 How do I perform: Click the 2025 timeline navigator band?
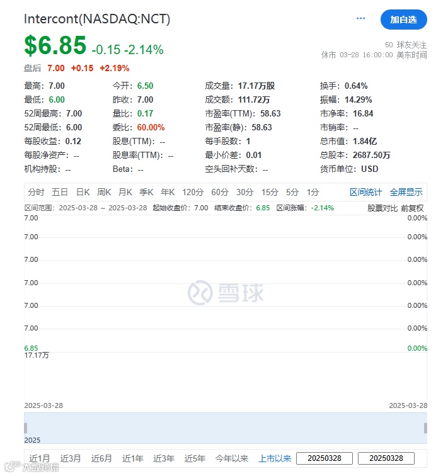tap(226, 428)
